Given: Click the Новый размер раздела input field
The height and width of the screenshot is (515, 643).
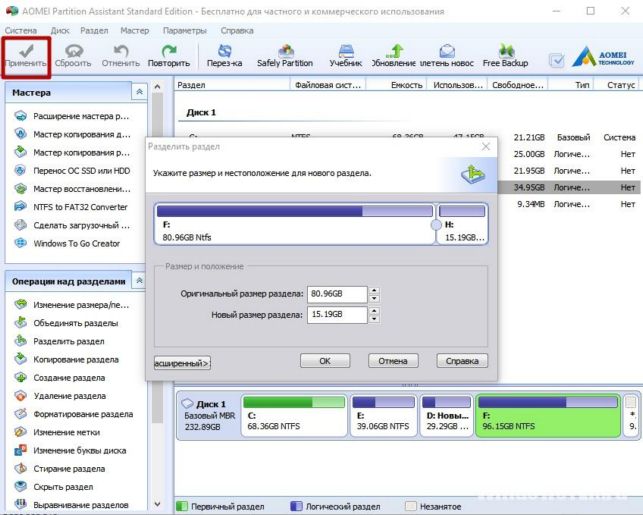Looking at the screenshot, I should pyautogui.click(x=337, y=314).
